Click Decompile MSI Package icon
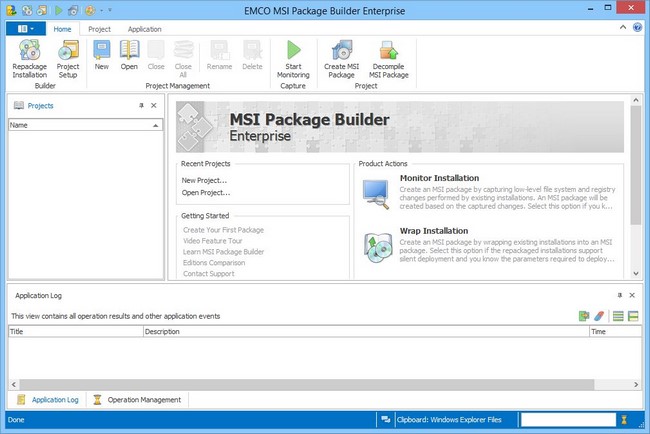The height and width of the screenshot is (434, 650). click(x=389, y=59)
